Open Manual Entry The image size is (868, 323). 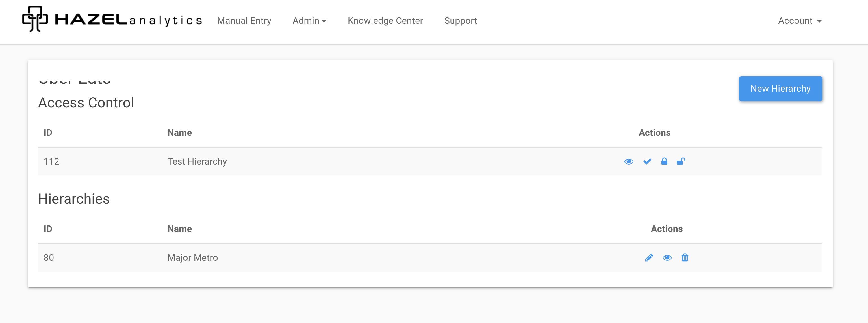coord(244,21)
